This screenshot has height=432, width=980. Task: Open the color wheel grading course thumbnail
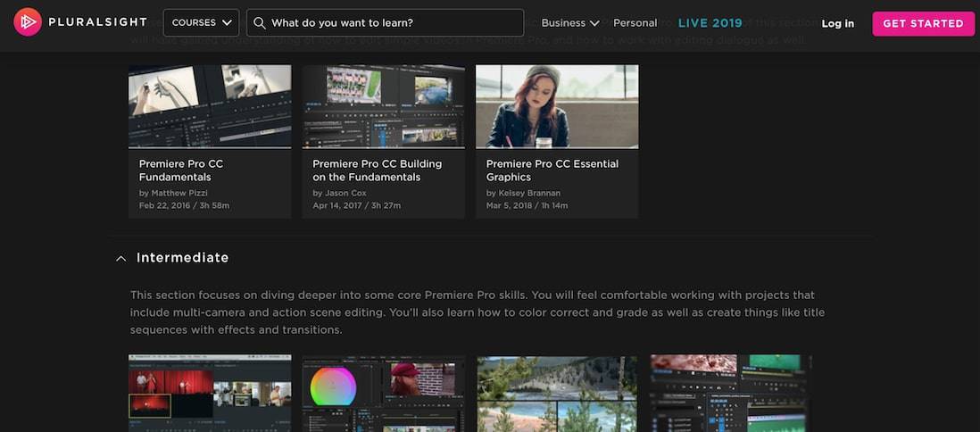tap(384, 394)
